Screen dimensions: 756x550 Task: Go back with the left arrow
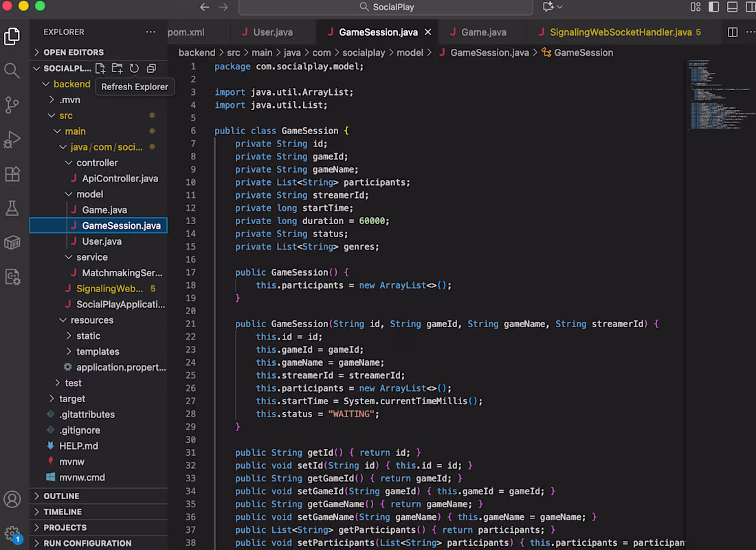coord(205,7)
